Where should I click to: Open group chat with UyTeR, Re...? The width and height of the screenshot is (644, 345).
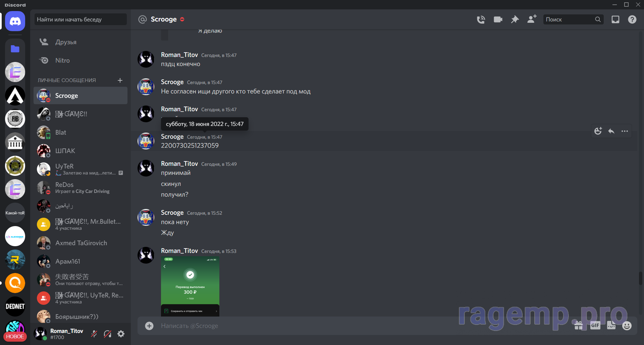tap(80, 298)
